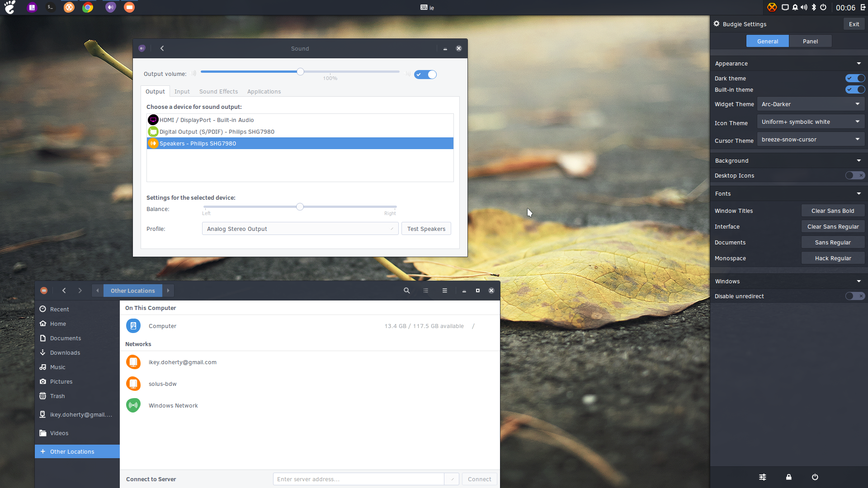Viewport: 868px width, 488px height.
Task: Launch the purple app in top panel
Action: (x=32, y=7)
